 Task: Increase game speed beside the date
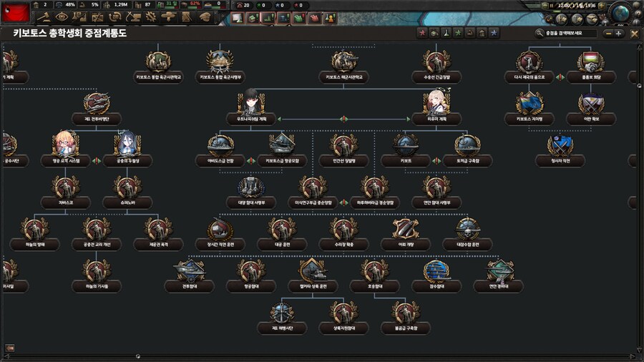coord(600,6)
